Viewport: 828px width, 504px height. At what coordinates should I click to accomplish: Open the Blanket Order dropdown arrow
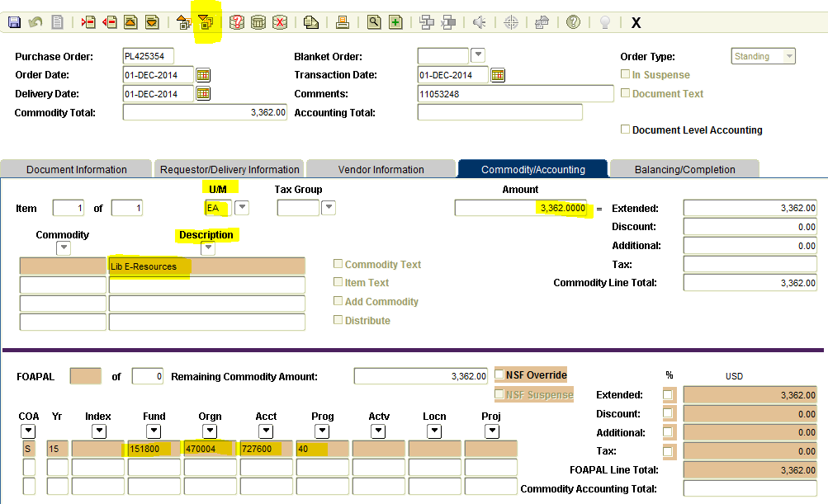click(477, 54)
